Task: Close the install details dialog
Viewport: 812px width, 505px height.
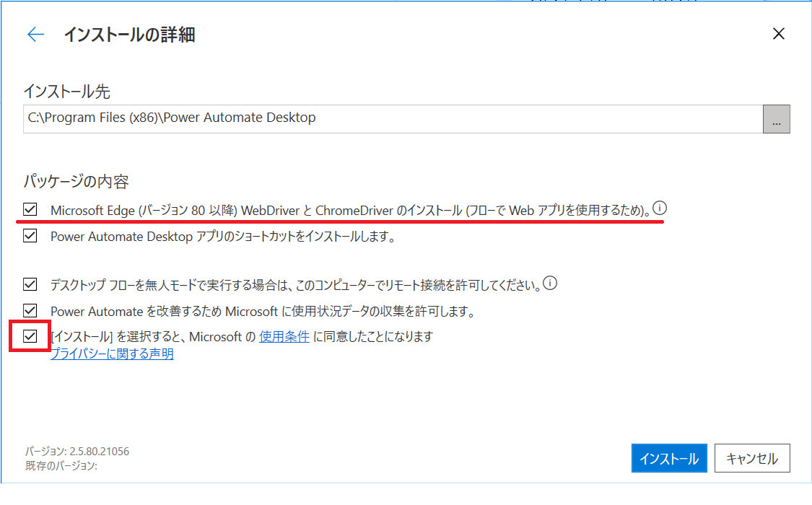Action: coord(778,34)
